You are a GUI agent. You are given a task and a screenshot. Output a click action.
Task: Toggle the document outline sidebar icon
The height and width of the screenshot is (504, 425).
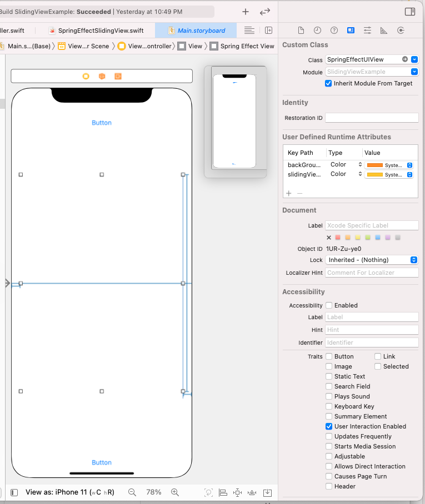coord(14,492)
